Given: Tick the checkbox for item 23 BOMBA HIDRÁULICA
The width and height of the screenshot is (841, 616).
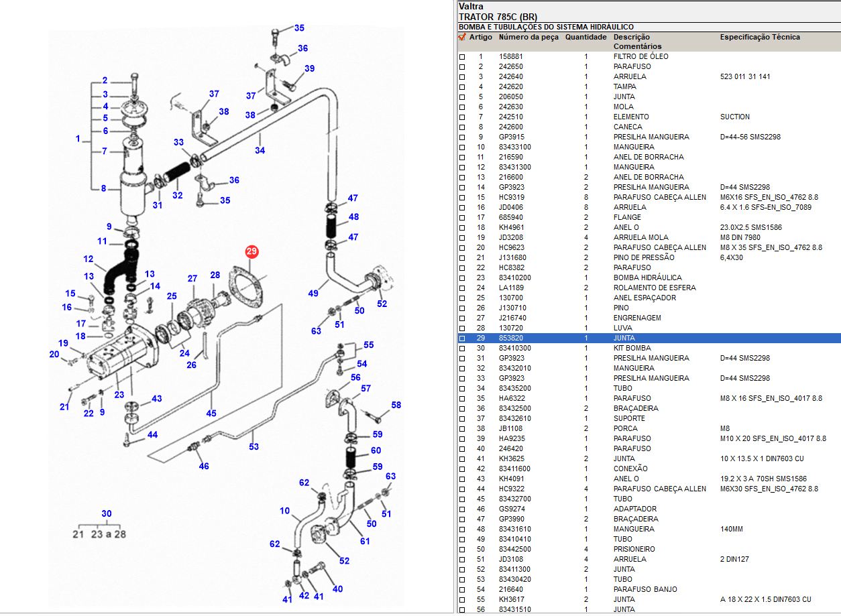Looking at the screenshot, I should (461, 278).
